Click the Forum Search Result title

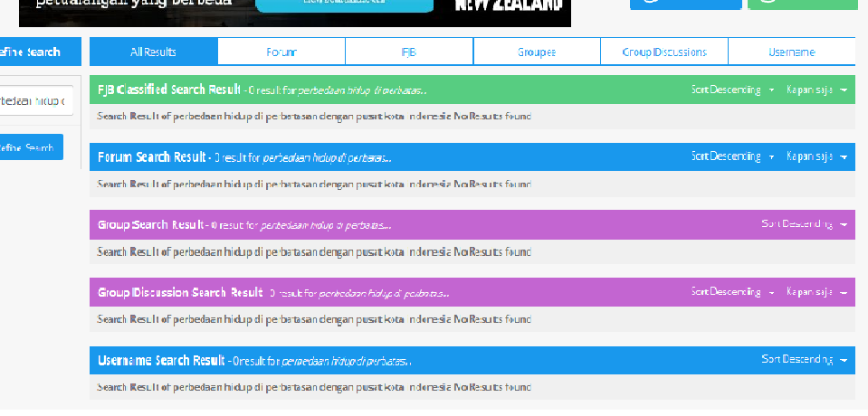pos(152,157)
